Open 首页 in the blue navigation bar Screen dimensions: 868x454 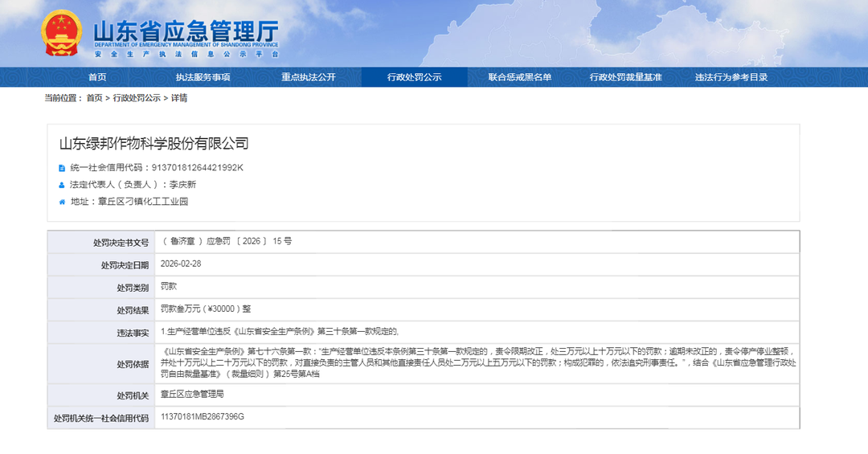[x=97, y=77]
